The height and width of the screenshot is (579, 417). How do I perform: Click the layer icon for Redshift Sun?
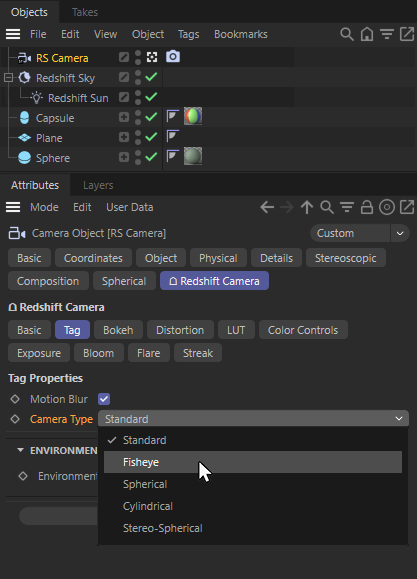pyautogui.click(x=124, y=97)
